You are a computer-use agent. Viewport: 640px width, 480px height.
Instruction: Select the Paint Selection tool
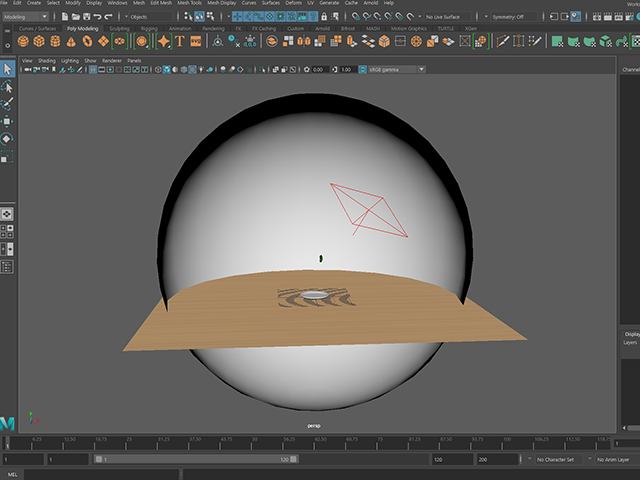pyautogui.click(x=7, y=104)
